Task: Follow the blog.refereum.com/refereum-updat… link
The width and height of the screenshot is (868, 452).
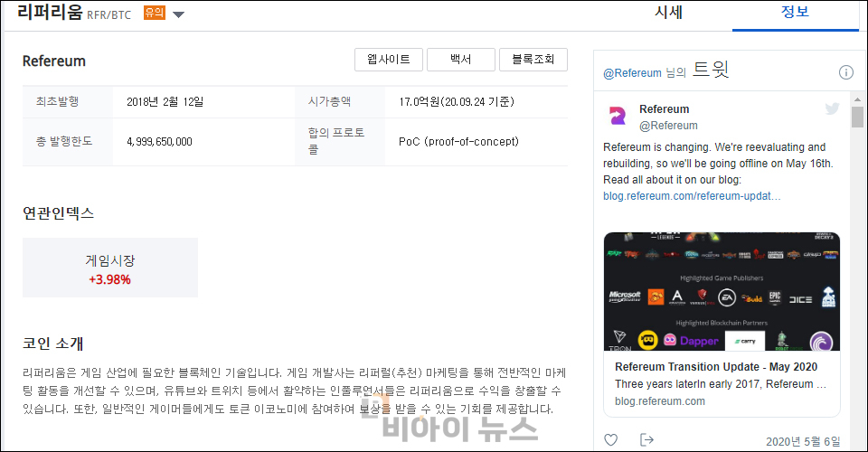Action: [692, 196]
